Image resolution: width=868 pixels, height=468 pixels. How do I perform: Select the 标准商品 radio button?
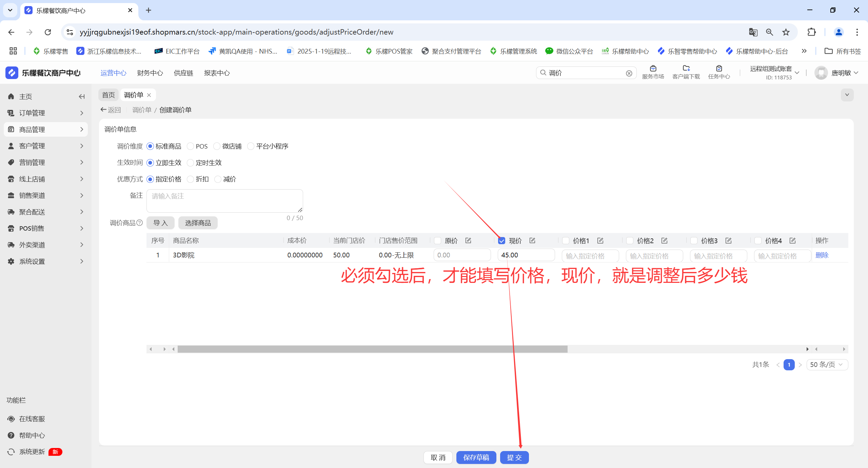pyautogui.click(x=150, y=146)
